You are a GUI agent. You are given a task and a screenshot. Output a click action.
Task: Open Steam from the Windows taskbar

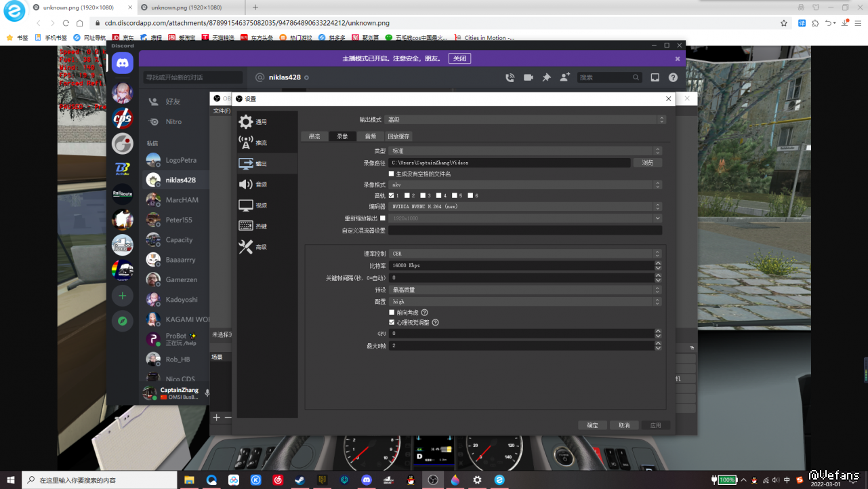point(299,480)
